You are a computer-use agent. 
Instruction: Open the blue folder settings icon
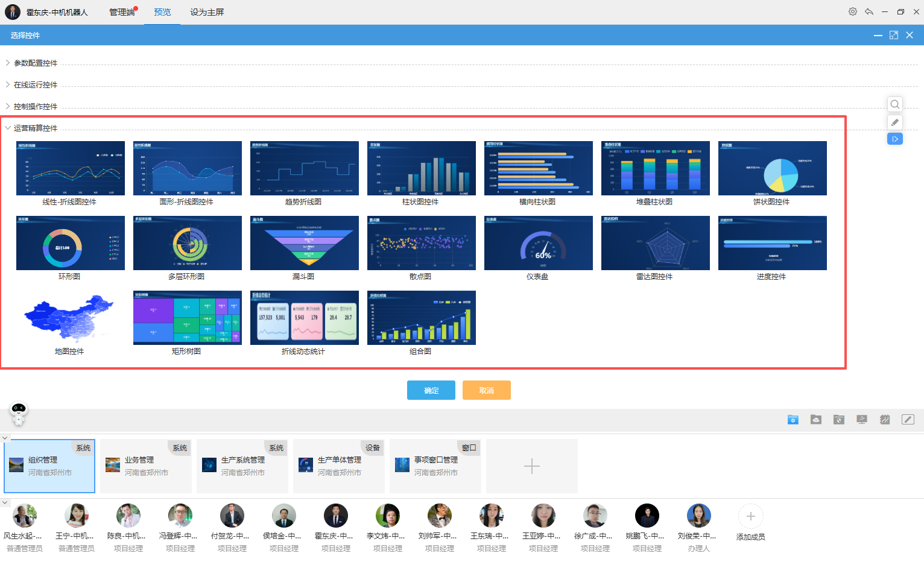pyautogui.click(x=793, y=420)
